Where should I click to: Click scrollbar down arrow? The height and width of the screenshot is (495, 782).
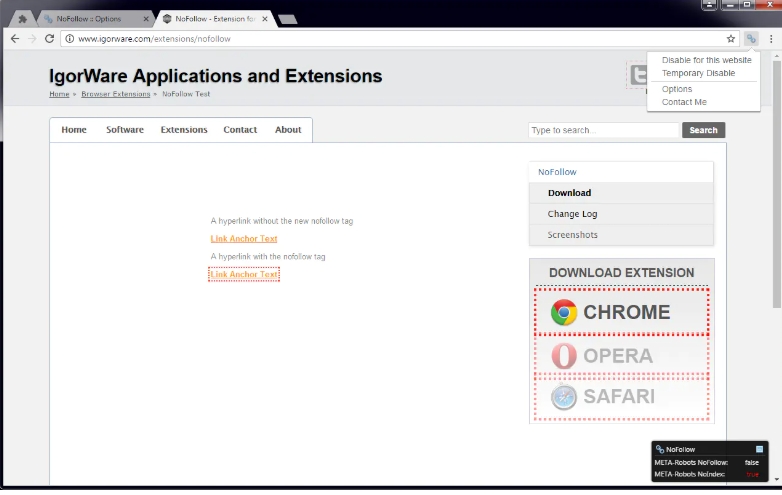(777, 480)
